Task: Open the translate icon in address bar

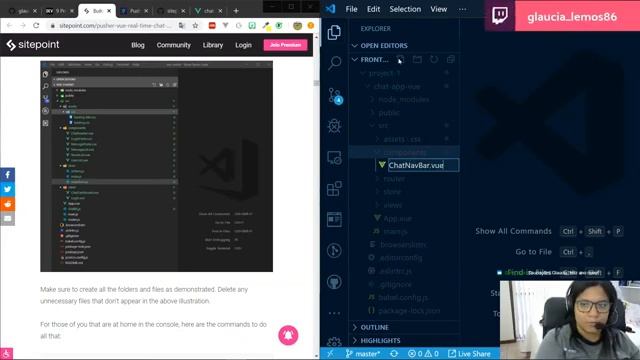Action: tap(182, 26)
